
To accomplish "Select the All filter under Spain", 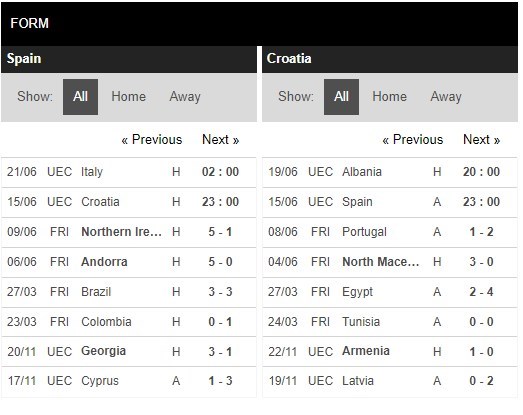I will click(80, 97).
